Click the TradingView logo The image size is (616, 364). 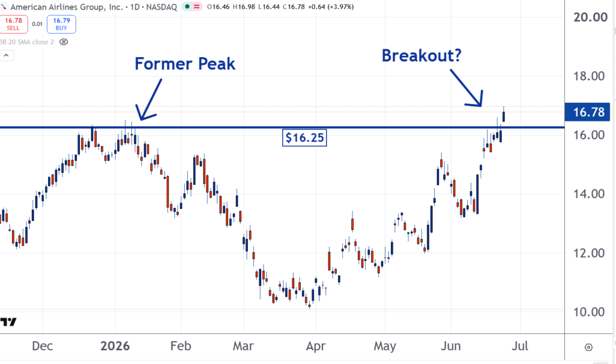[x=8, y=322]
